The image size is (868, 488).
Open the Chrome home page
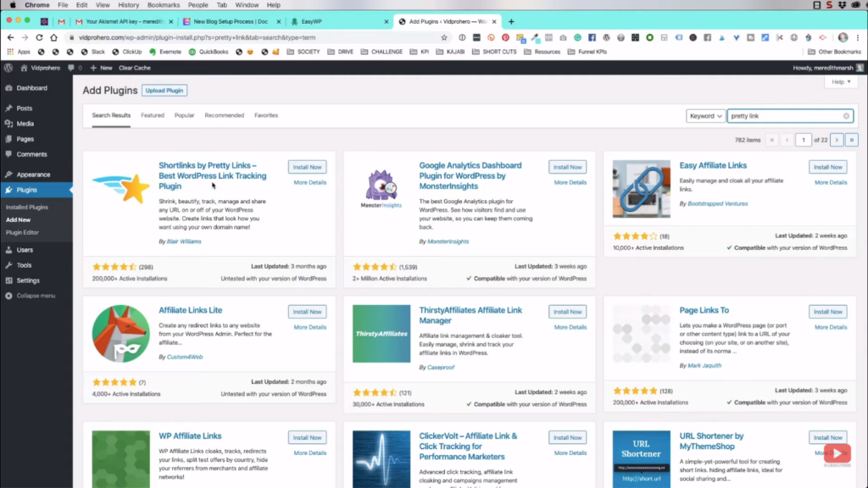(x=53, y=37)
